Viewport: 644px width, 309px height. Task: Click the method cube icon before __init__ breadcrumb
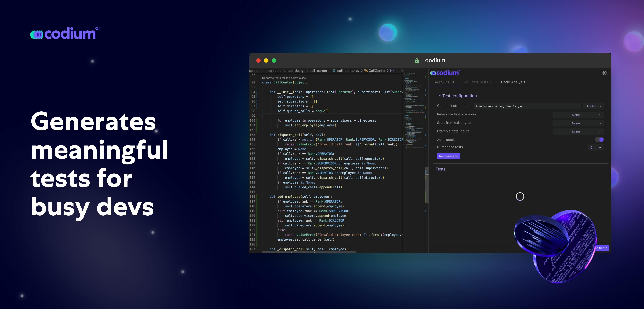pos(392,71)
